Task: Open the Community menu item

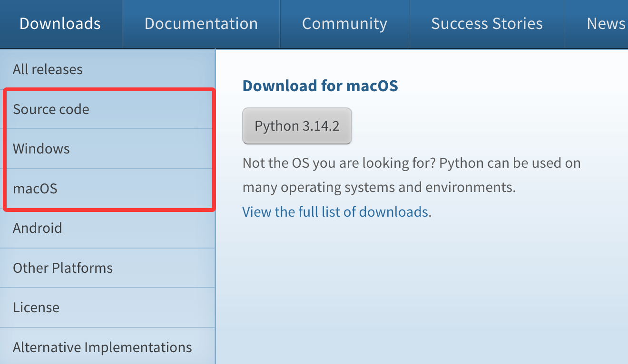Action: pos(344,24)
